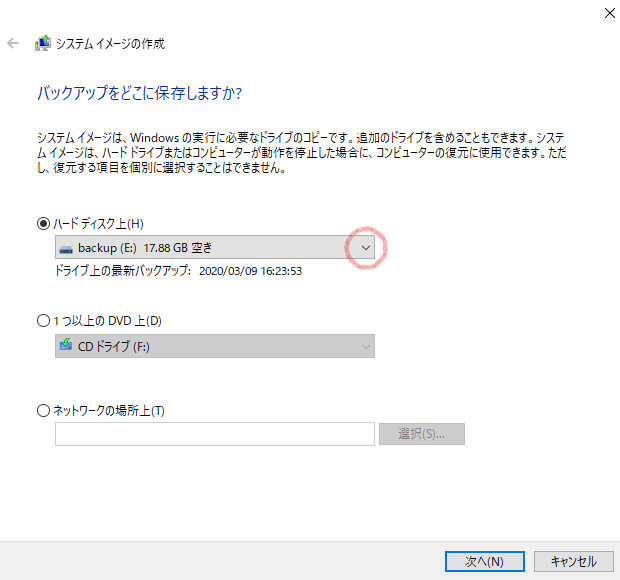
Task: Click the CD drive (F:) disc icon
Action: pos(66,344)
